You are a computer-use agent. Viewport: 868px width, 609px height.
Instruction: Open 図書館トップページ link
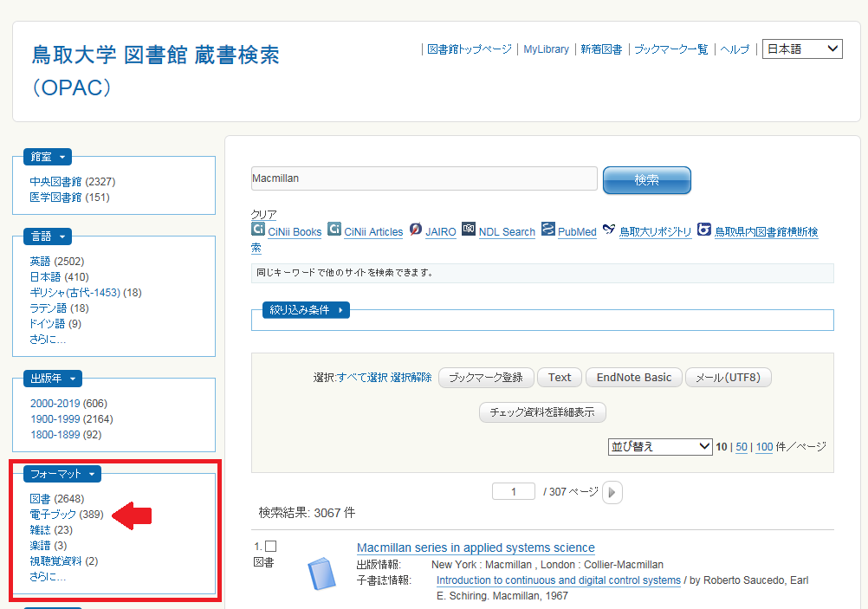click(470, 49)
